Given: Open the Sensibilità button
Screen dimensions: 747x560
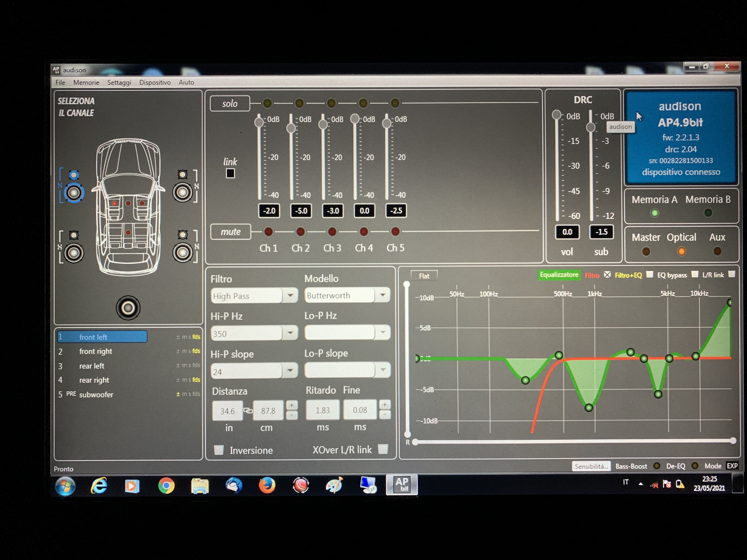Looking at the screenshot, I should click(591, 466).
